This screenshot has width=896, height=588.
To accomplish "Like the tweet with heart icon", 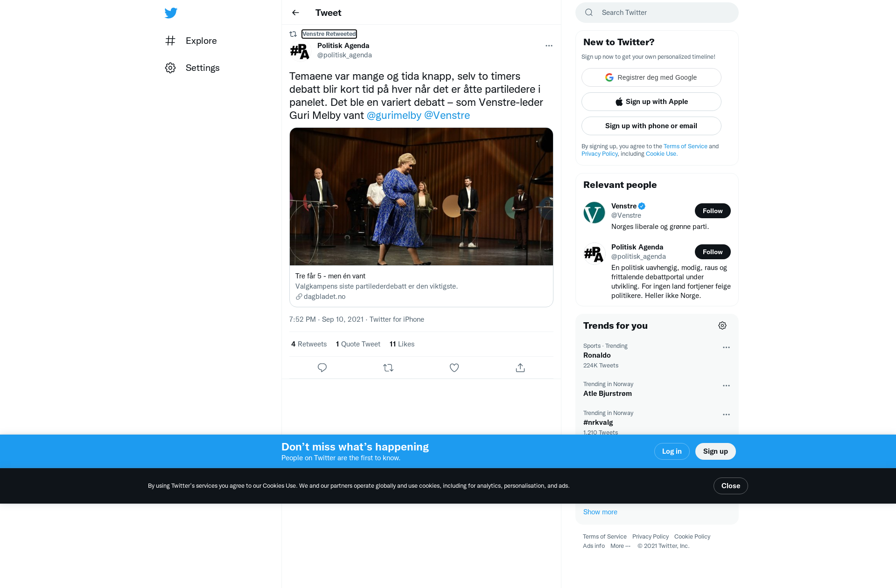I will point(454,368).
